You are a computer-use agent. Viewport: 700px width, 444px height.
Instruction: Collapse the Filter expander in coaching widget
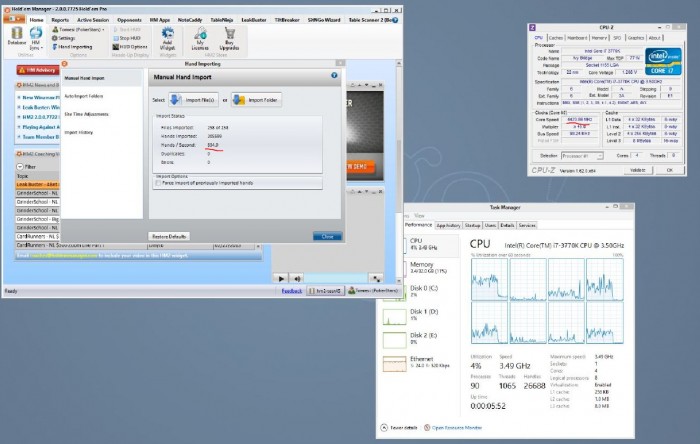20,166
